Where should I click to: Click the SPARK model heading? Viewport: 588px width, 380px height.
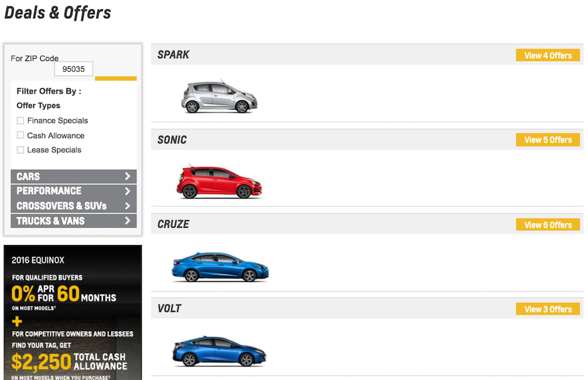(173, 55)
